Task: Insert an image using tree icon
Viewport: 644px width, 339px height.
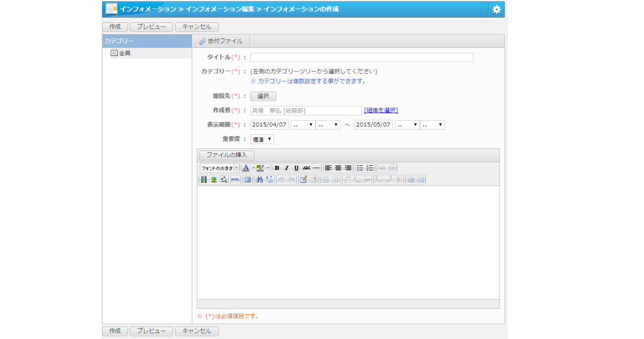Action: pos(214,180)
